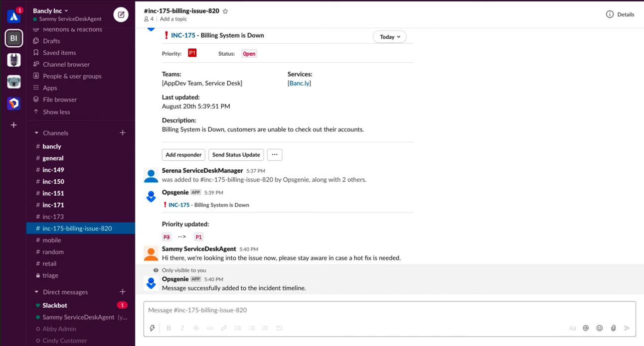Toggle bold formatting in composer
The height and width of the screenshot is (346, 644).
168,328
